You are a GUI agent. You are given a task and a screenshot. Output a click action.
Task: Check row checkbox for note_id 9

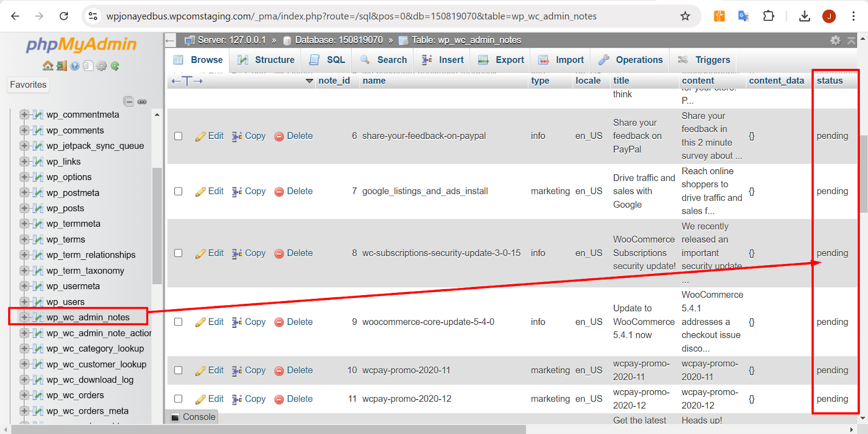pyautogui.click(x=178, y=322)
